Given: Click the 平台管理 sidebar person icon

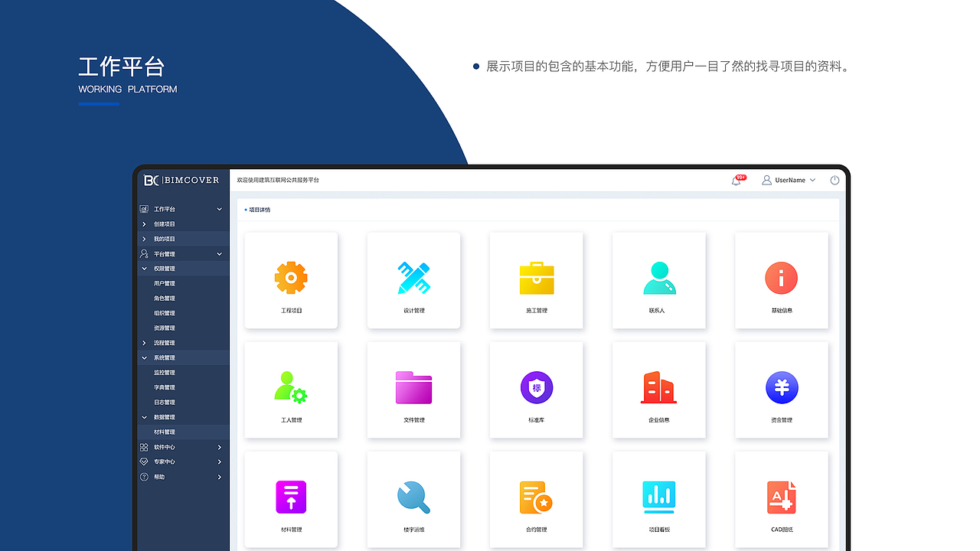Looking at the screenshot, I should tap(143, 253).
